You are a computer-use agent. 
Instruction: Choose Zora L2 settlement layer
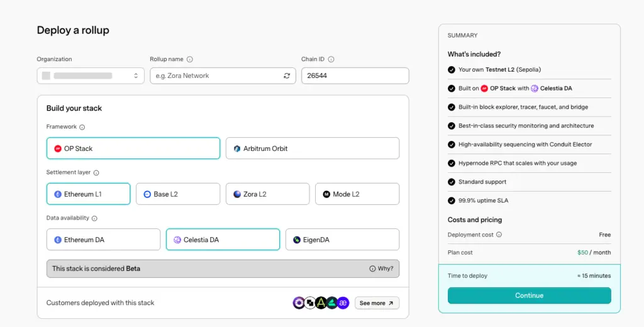pyautogui.click(x=267, y=194)
